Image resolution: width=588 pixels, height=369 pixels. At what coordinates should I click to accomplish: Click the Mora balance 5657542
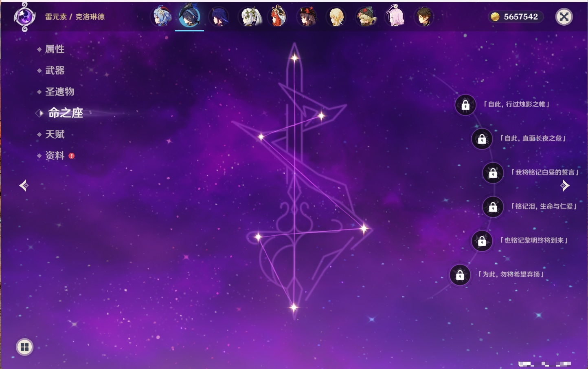pyautogui.click(x=516, y=17)
